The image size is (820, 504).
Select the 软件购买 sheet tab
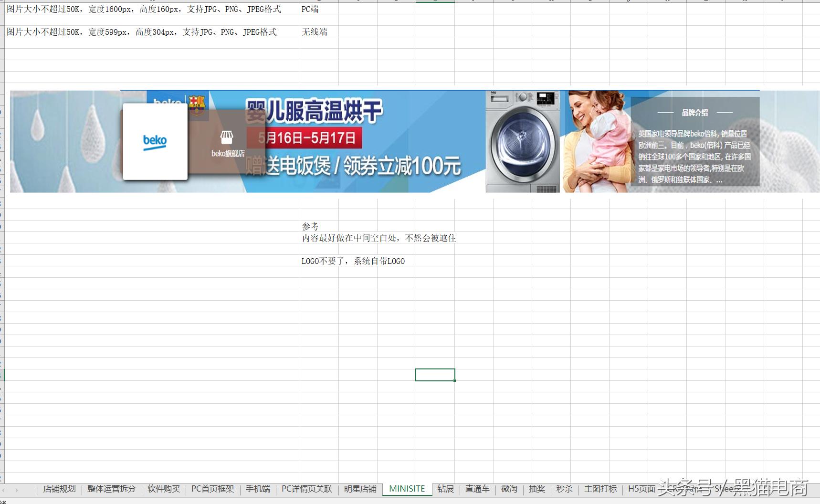pyautogui.click(x=163, y=489)
